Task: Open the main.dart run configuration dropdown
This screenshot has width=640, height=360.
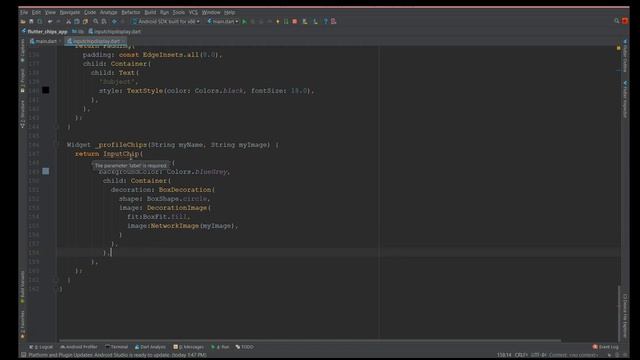Action: (x=222, y=22)
